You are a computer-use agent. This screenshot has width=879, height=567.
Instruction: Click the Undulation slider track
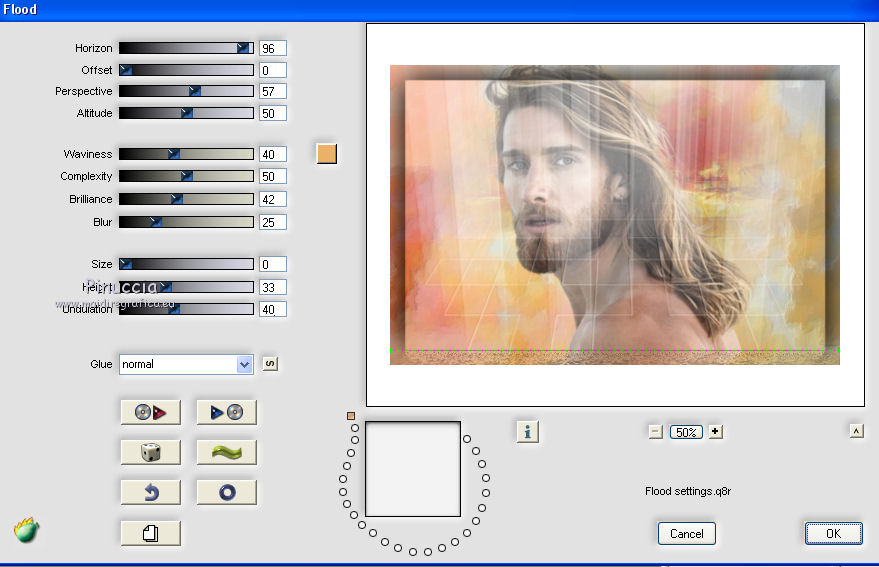[x=186, y=309]
